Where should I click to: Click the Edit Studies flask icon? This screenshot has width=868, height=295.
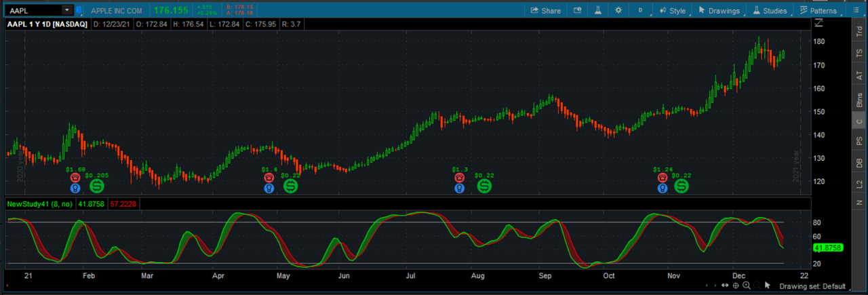click(598, 10)
